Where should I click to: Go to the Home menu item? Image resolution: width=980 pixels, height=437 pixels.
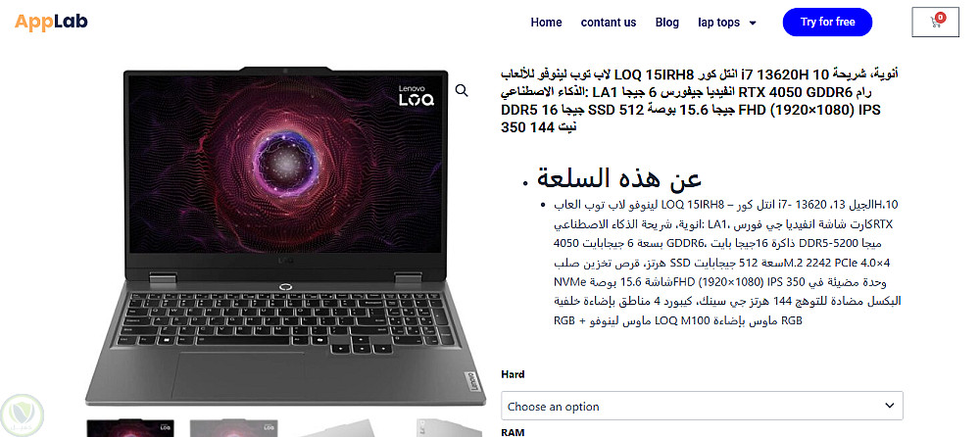click(x=546, y=23)
